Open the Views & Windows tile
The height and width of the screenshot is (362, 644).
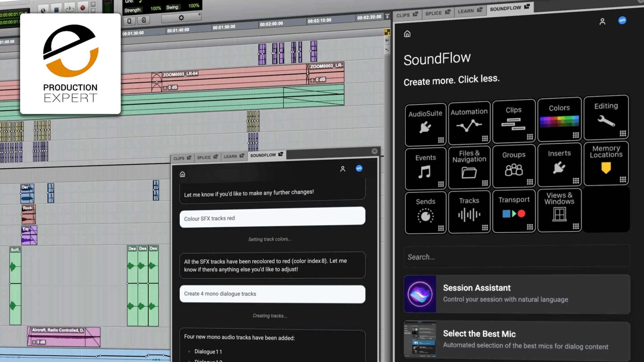pos(559,210)
